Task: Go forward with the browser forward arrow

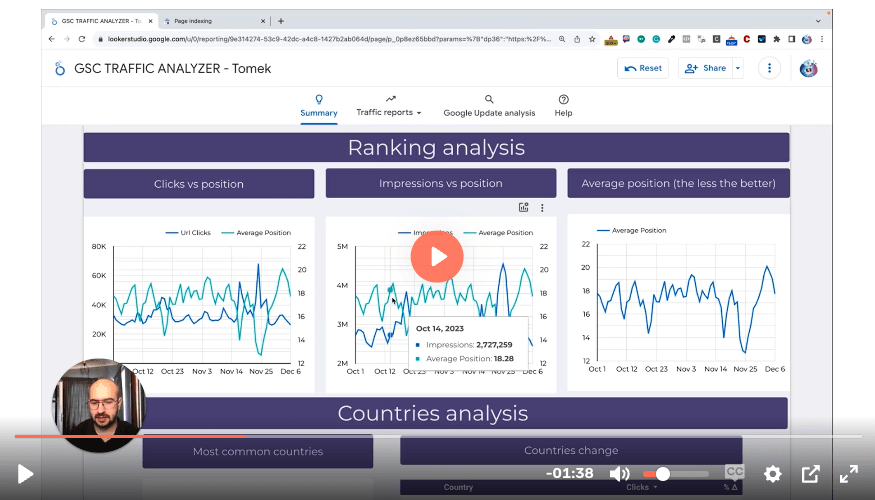Action: tap(67, 39)
